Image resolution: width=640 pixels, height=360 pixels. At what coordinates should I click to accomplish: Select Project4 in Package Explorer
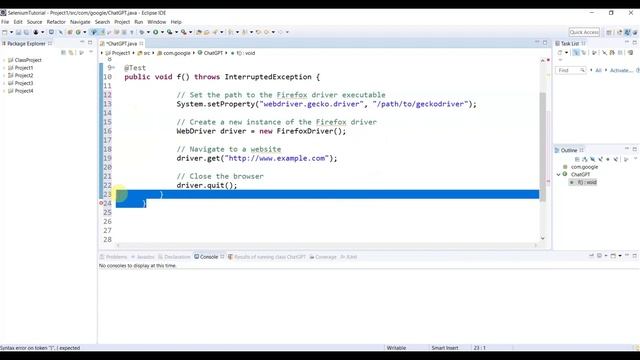[21, 91]
